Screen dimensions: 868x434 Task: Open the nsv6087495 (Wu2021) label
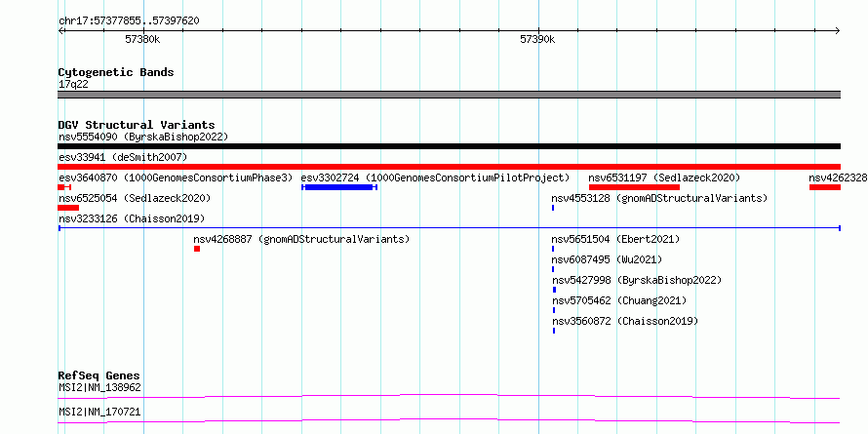(x=607, y=260)
